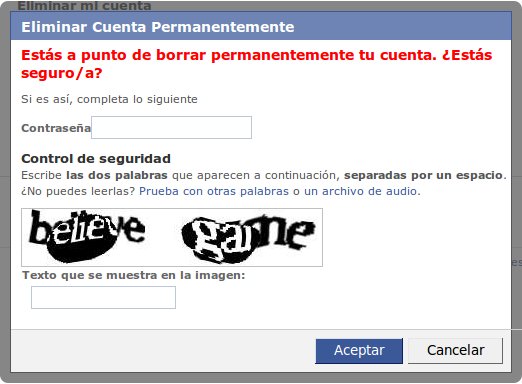
Task: Click the bold 'las dos palabras' text
Action: pos(117,175)
